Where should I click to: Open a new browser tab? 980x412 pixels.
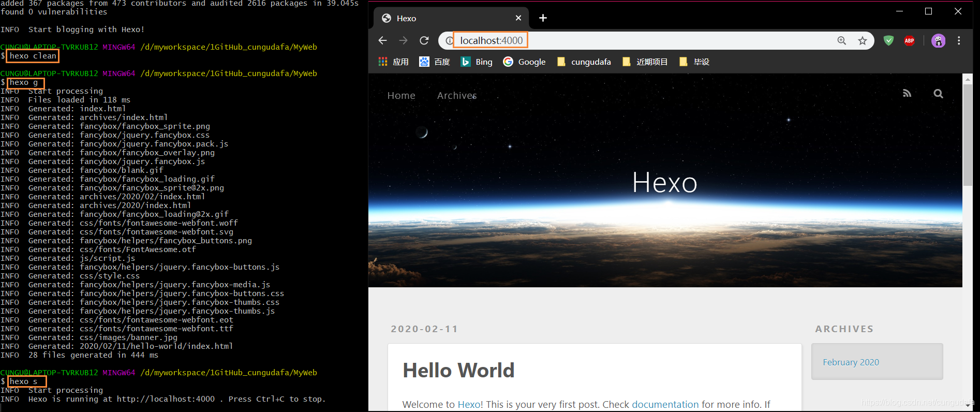pos(543,18)
